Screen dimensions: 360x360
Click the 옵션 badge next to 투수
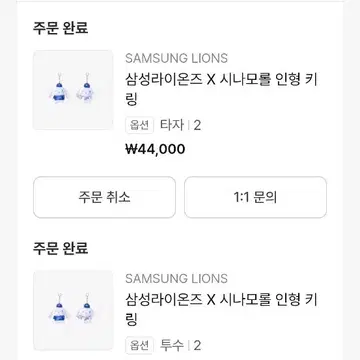140,345
